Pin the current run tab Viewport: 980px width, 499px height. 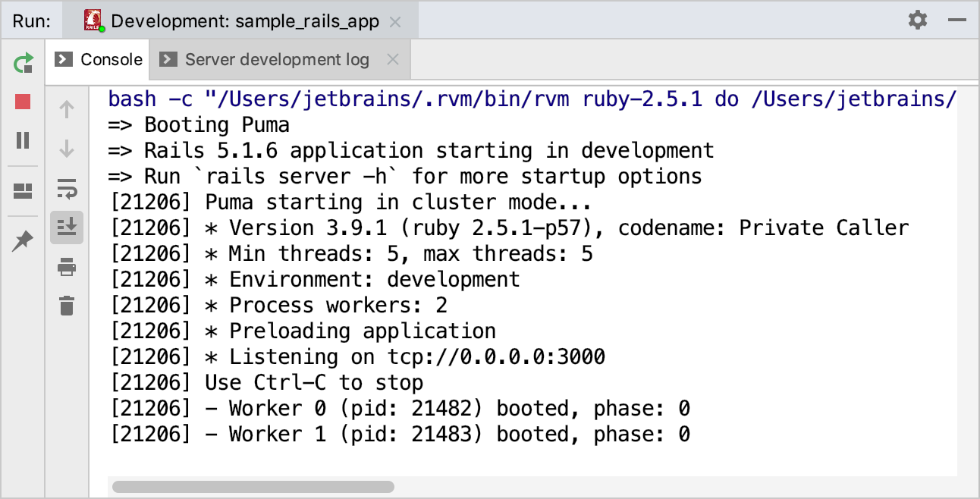(23, 242)
